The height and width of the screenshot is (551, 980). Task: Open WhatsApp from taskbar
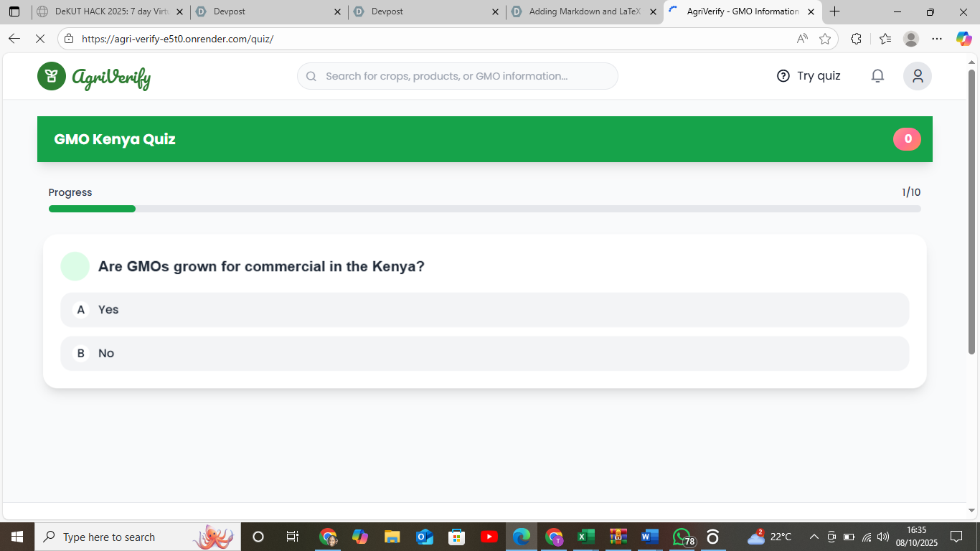(x=683, y=537)
